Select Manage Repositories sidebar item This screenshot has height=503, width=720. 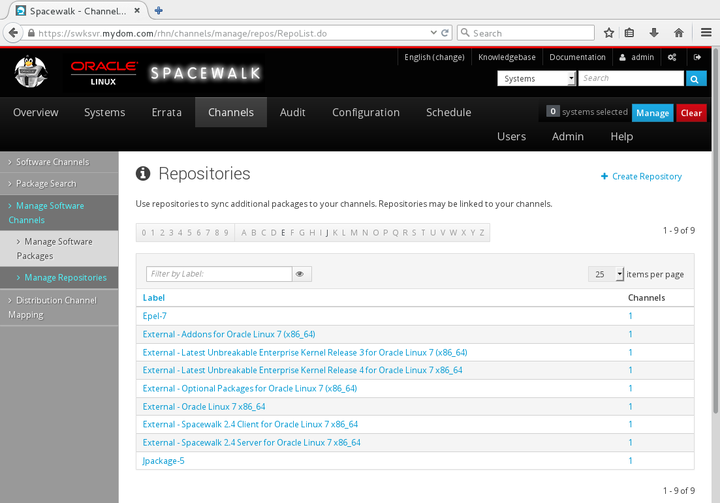(59, 277)
